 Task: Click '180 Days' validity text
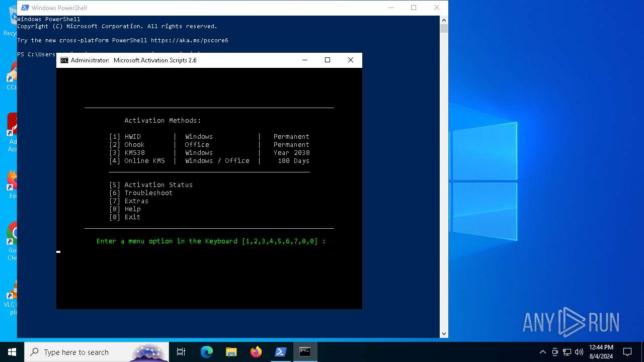pos(294,161)
